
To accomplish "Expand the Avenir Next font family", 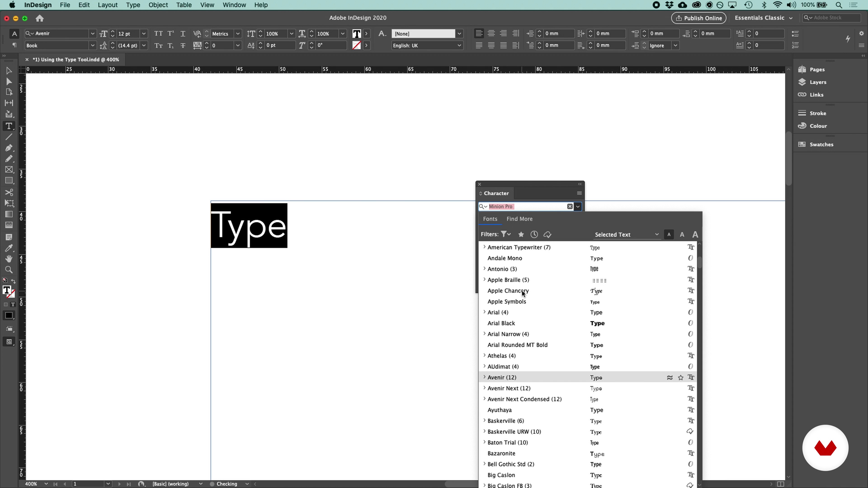I will pos(485,388).
